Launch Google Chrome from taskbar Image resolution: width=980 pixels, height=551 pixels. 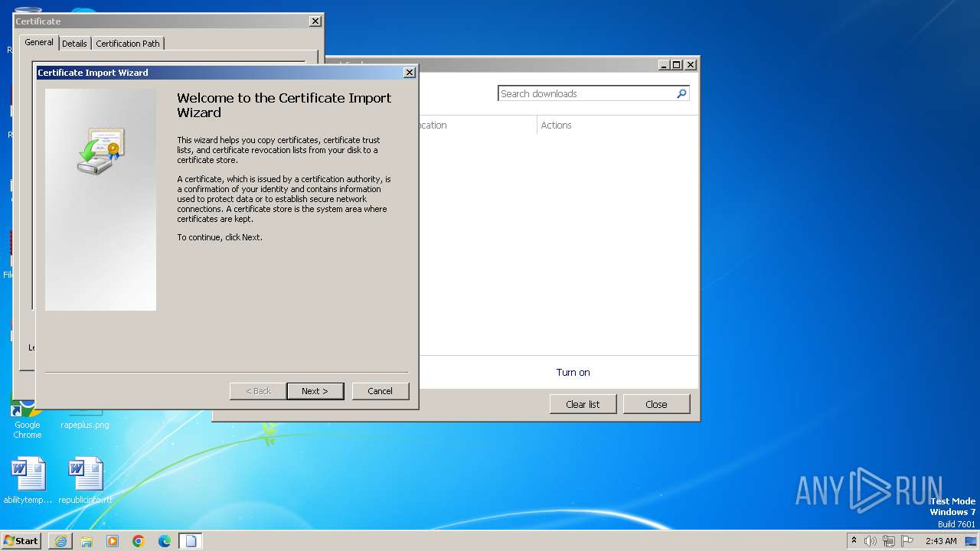pos(139,541)
